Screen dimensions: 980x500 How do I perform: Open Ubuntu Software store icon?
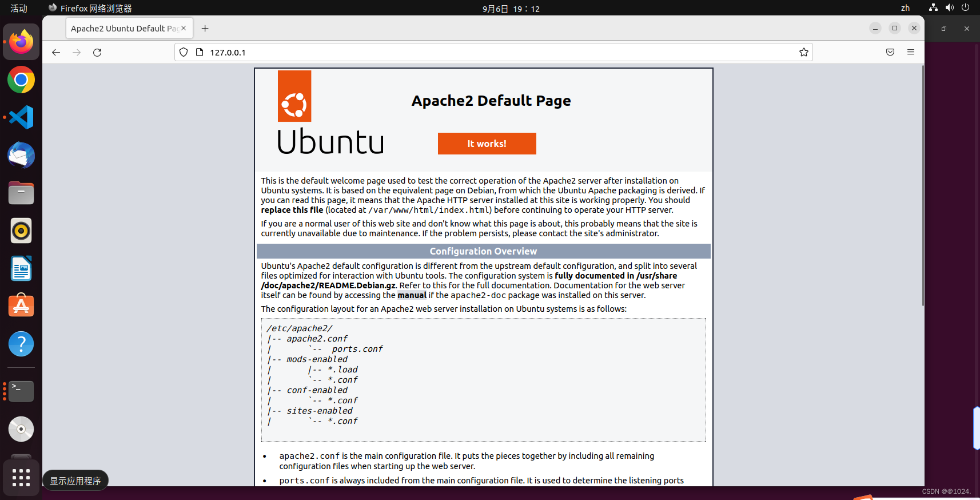click(21, 306)
